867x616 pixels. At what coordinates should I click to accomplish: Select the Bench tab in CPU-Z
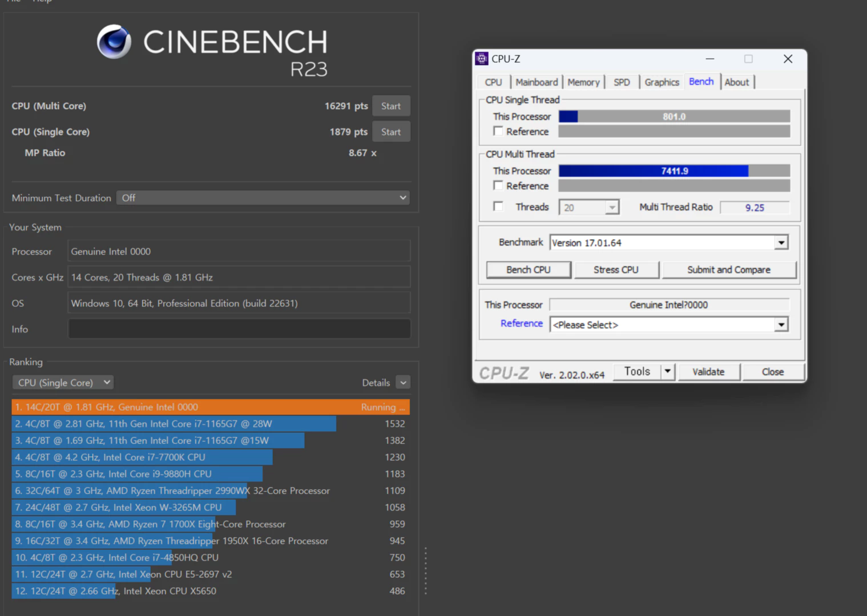pyautogui.click(x=701, y=82)
